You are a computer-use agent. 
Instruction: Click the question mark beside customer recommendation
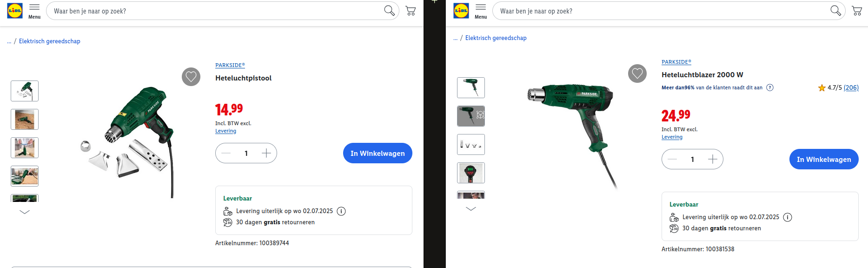click(770, 87)
